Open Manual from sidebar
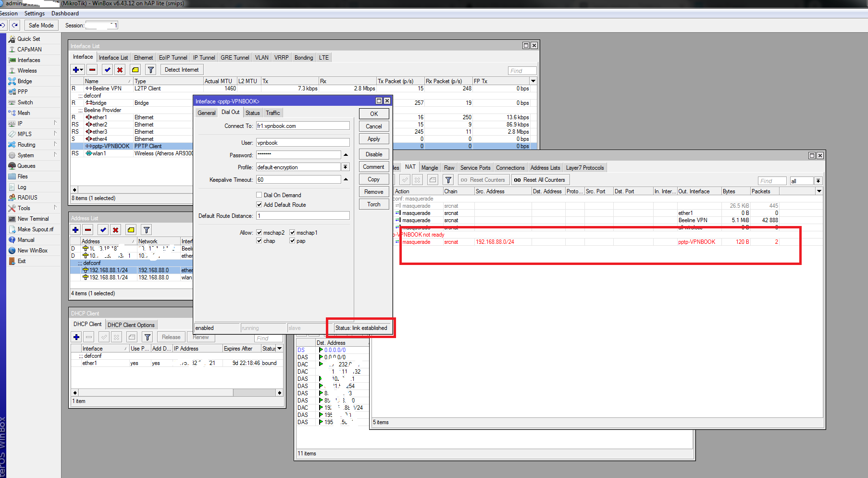The height and width of the screenshot is (478, 868). 26,240
